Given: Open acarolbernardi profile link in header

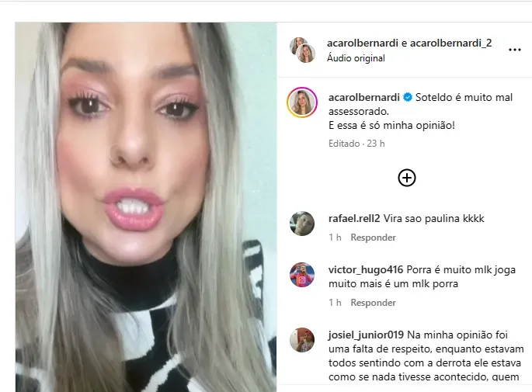Looking at the screenshot, I should (x=363, y=43).
